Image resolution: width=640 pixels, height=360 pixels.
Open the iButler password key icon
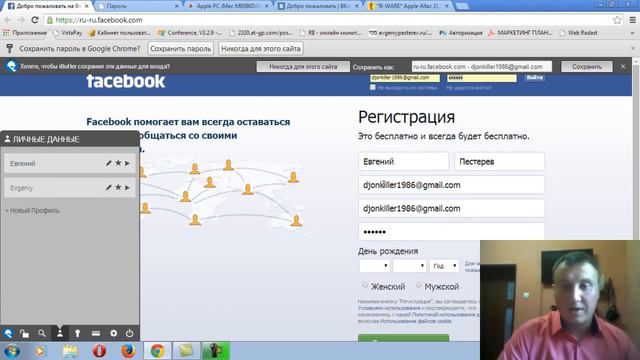(77, 333)
